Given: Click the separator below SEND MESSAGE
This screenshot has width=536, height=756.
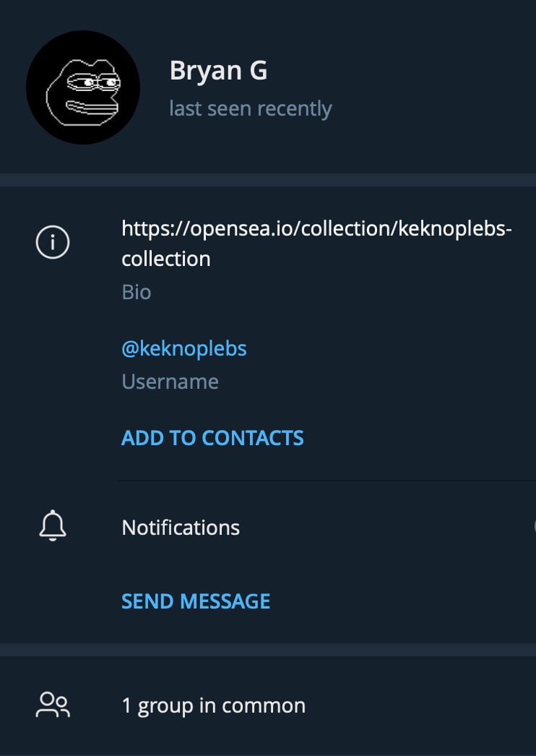Looking at the screenshot, I should 268,650.
